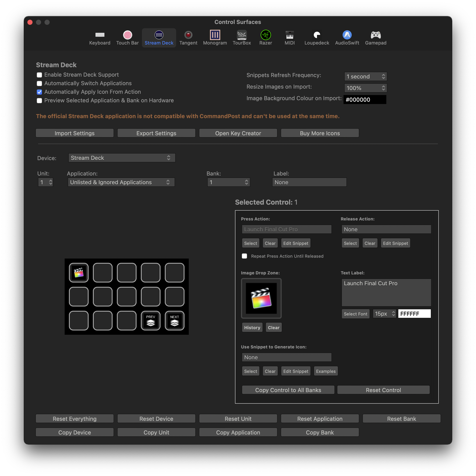Click Export Settings button
Viewport: 476px width, 476px height.
pos(156,133)
